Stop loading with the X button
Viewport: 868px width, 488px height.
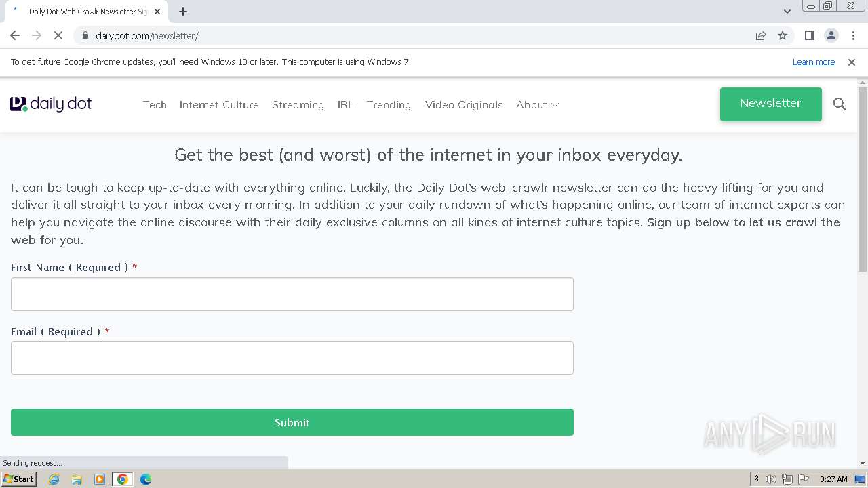point(58,36)
